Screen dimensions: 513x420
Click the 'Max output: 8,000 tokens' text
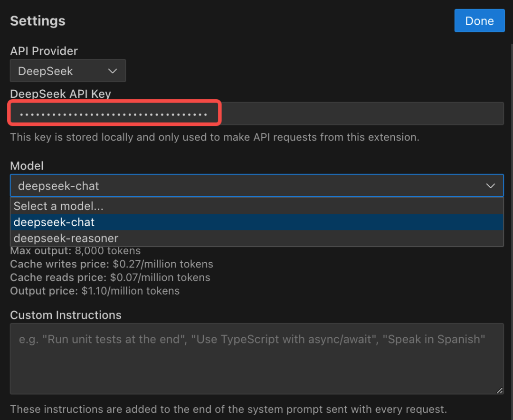pyautogui.click(x=75, y=251)
